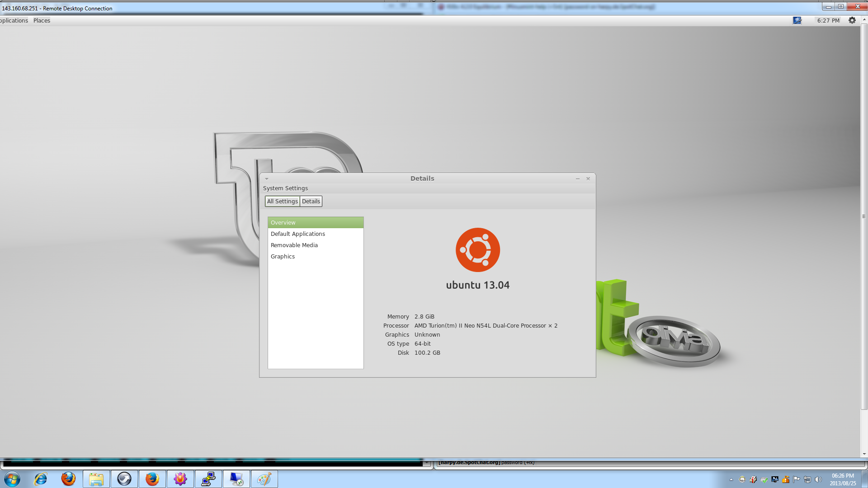The width and height of the screenshot is (868, 488).
Task: Click the blue indicator icon in remote panel
Action: (797, 20)
